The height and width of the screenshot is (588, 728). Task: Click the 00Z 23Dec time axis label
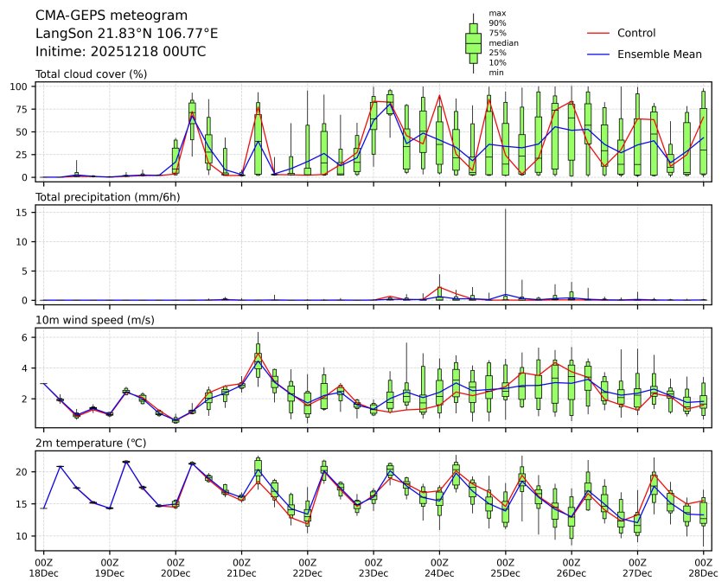pyautogui.click(x=374, y=566)
